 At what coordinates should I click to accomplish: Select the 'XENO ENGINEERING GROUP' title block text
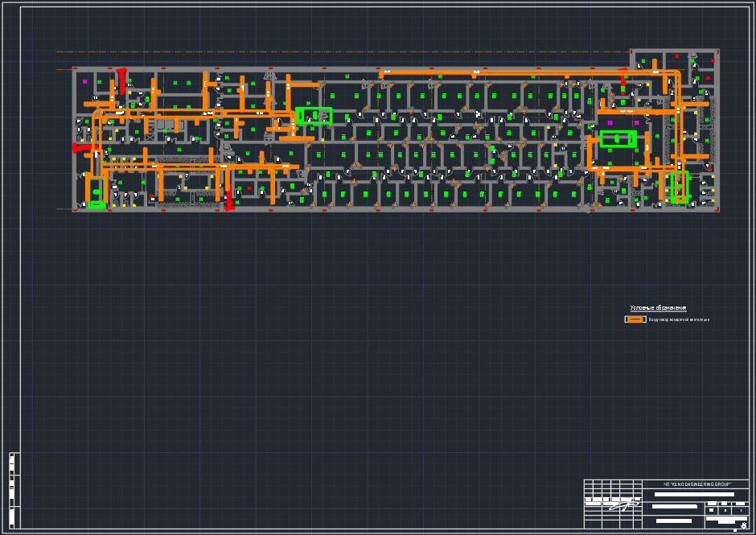(x=696, y=484)
